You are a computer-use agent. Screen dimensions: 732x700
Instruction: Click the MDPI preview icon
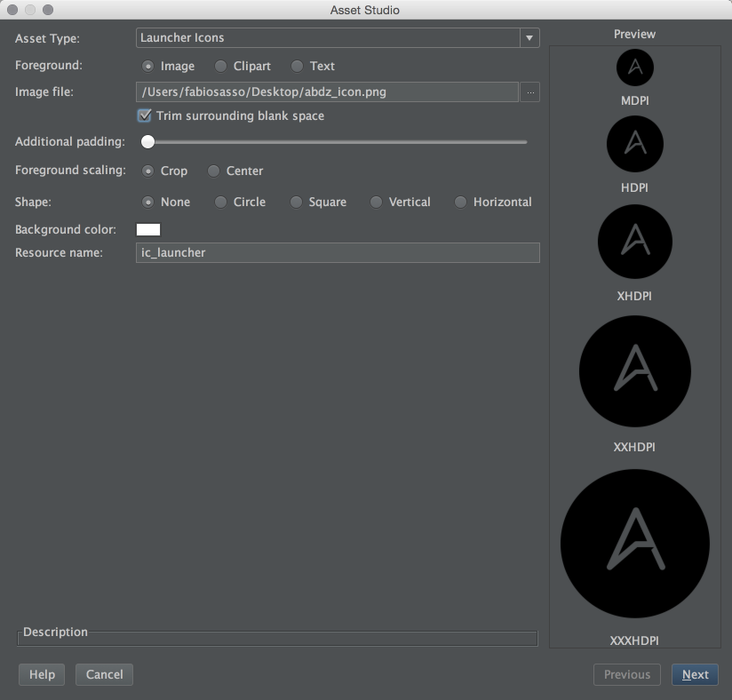635,68
